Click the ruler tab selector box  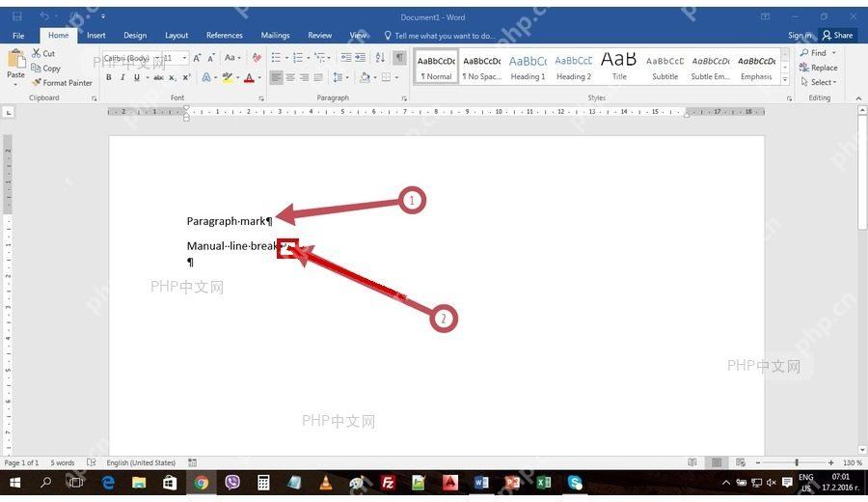9,112
